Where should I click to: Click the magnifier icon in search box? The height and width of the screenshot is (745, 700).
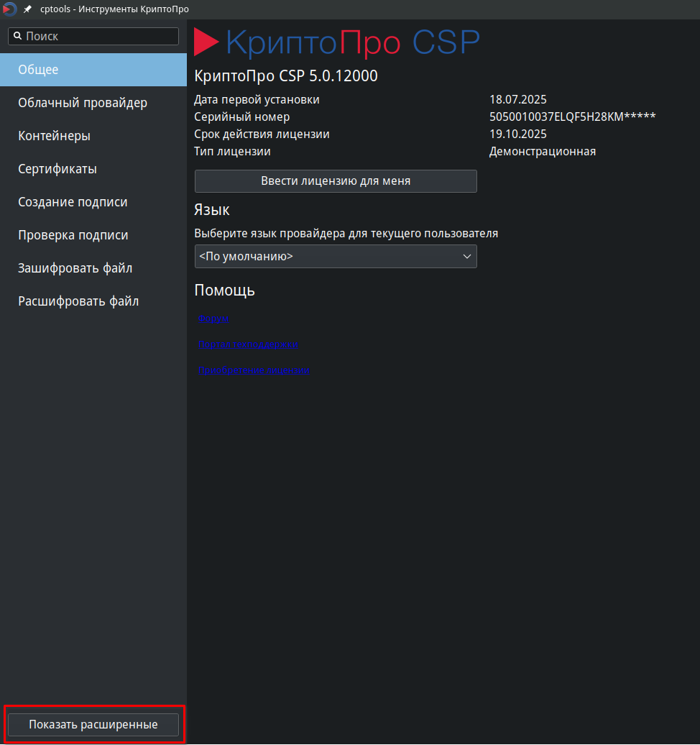(17, 36)
